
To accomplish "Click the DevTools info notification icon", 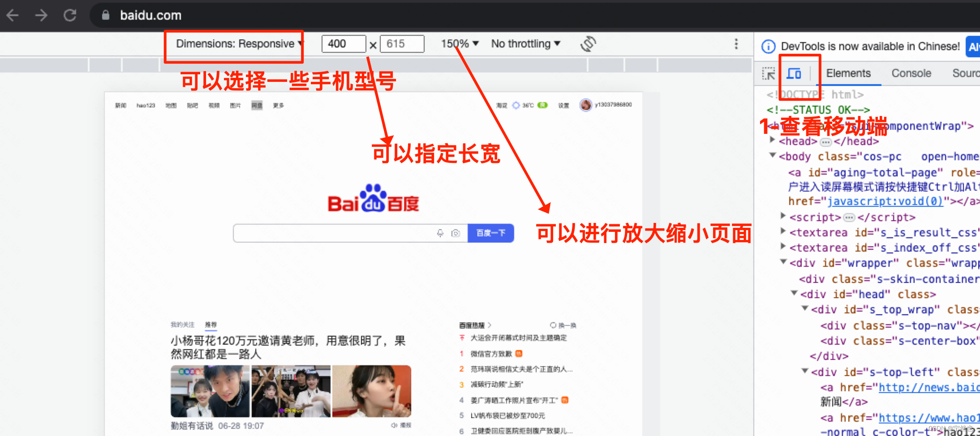I will pyautogui.click(x=769, y=46).
